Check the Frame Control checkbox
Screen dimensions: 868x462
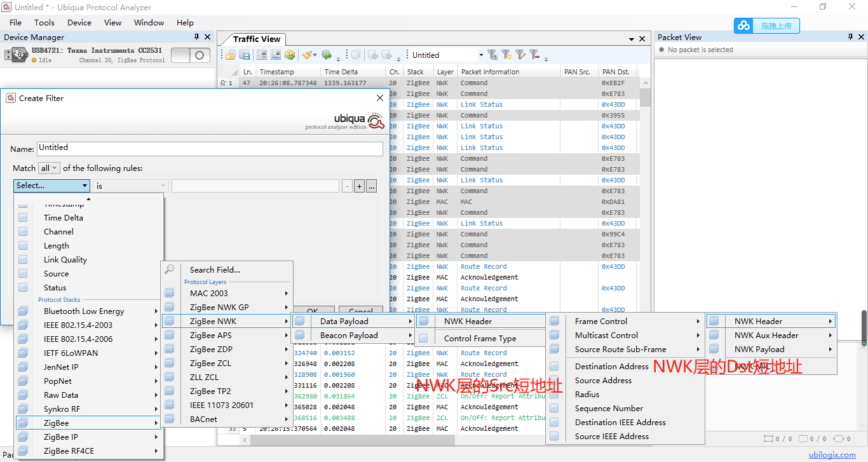point(555,321)
